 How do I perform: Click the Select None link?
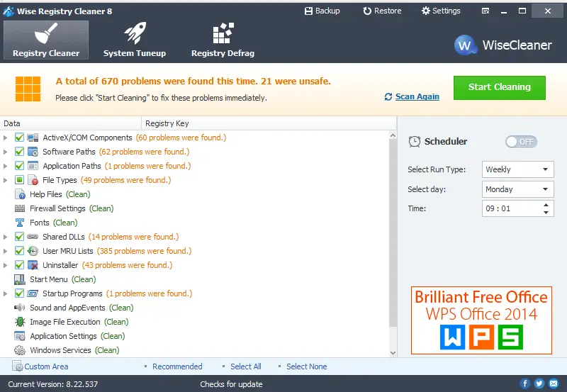coord(307,366)
